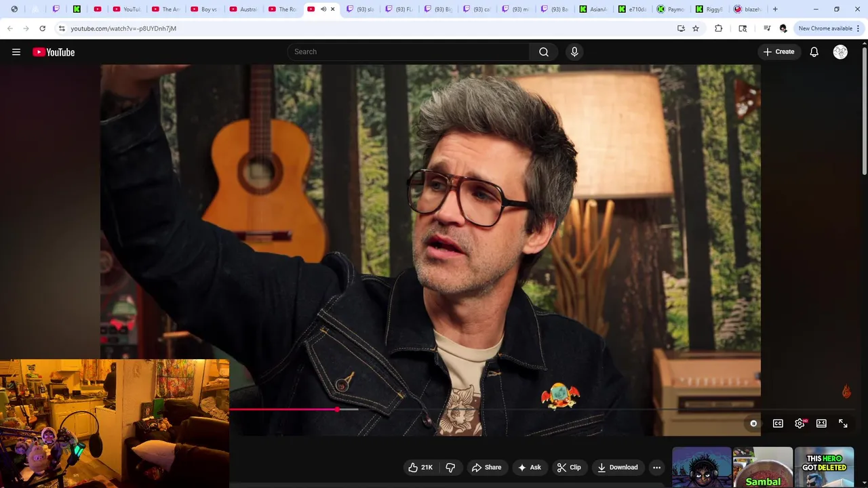The width and height of the screenshot is (868, 488).
Task: Mute the active tab speaker icon
Action: (x=323, y=9)
